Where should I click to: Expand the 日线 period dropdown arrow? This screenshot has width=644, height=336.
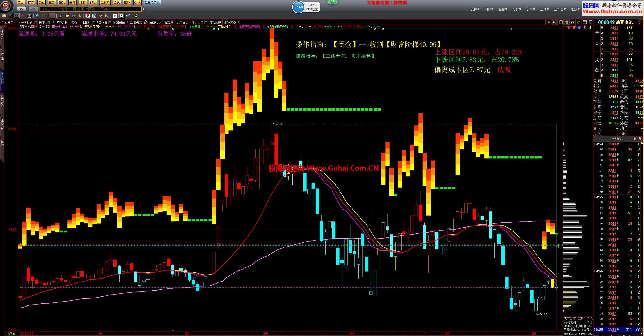[94, 22]
